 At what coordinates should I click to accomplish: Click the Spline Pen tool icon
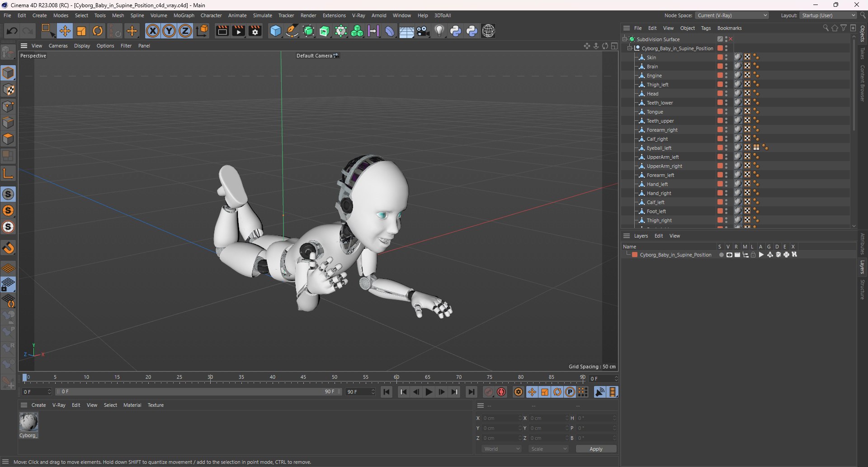coord(292,31)
